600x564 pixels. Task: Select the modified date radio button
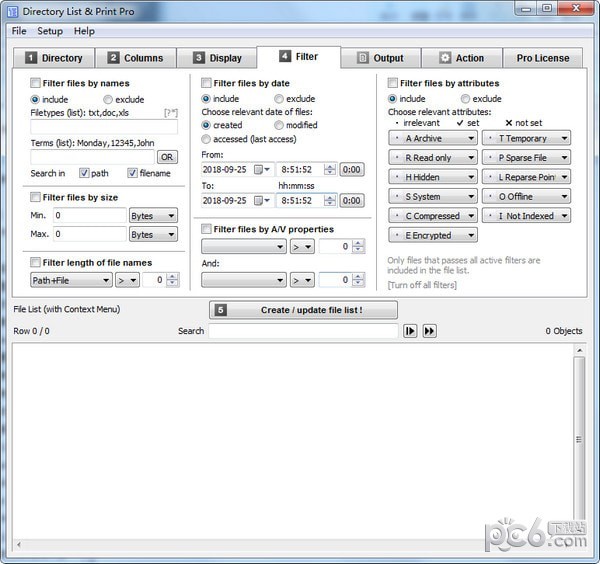pyautogui.click(x=279, y=125)
